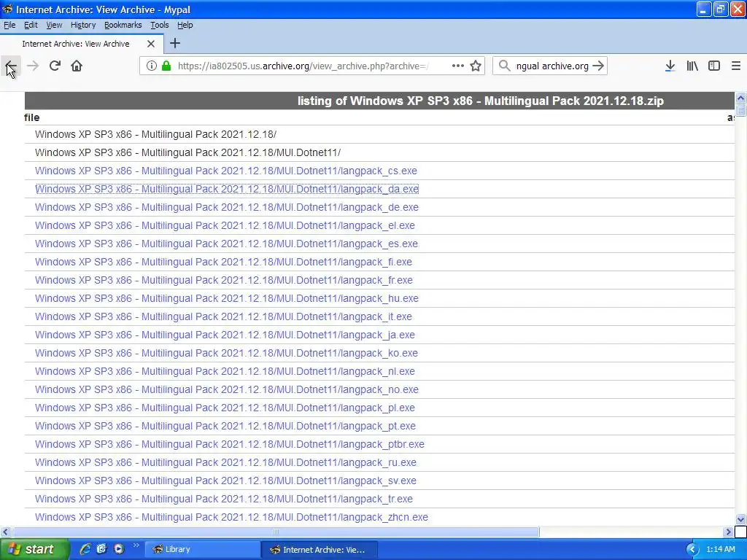Open the langpack_ko.exe link
The height and width of the screenshot is (560, 747).
tap(226, 353)
